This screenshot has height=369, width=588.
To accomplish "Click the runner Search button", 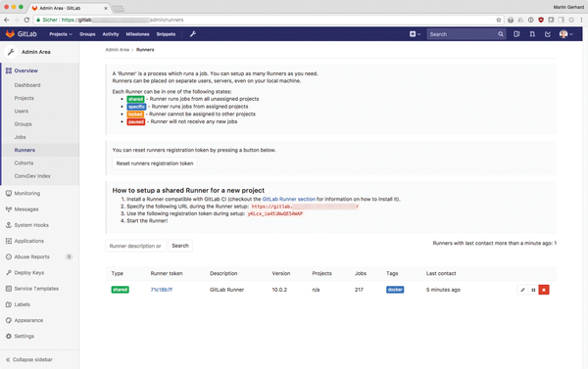I will 180,246.
